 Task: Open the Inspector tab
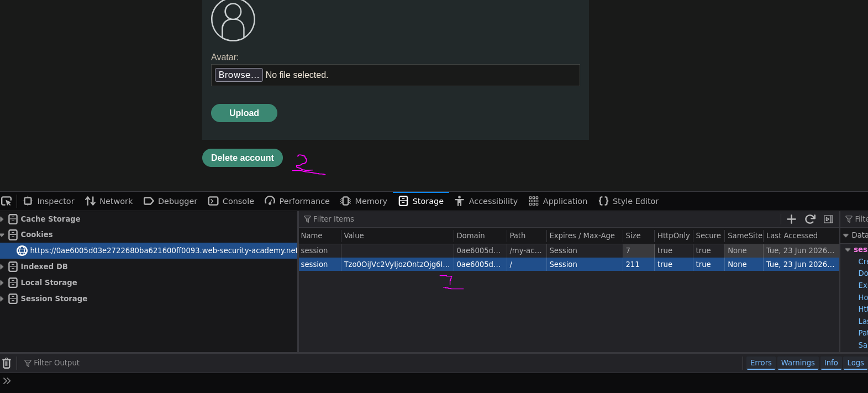[x=49, y=201]
